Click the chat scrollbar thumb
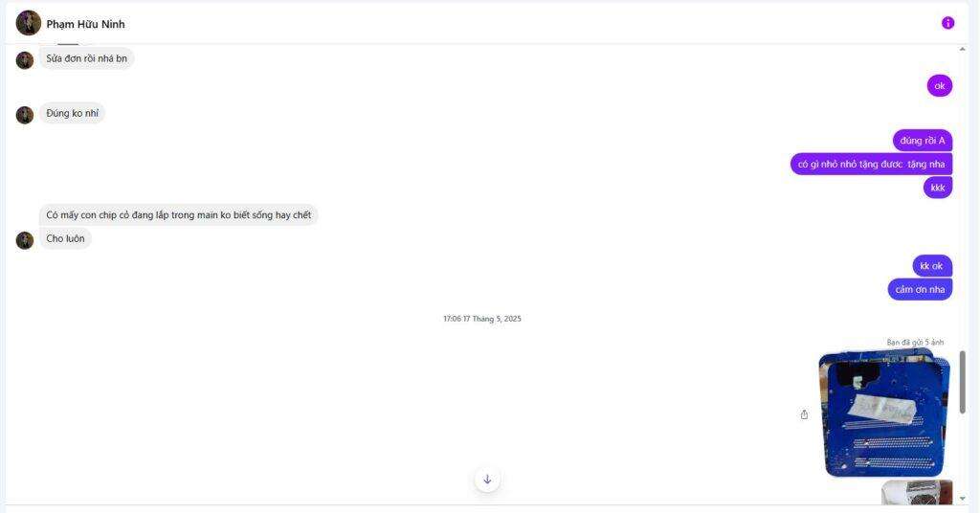980x513 pixels. click(x=963, y=382)
